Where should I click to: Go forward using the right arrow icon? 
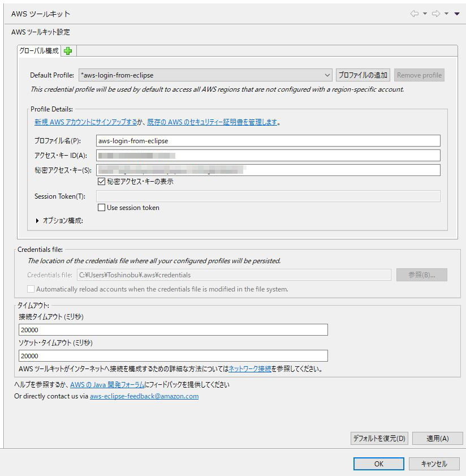(436, 14)
